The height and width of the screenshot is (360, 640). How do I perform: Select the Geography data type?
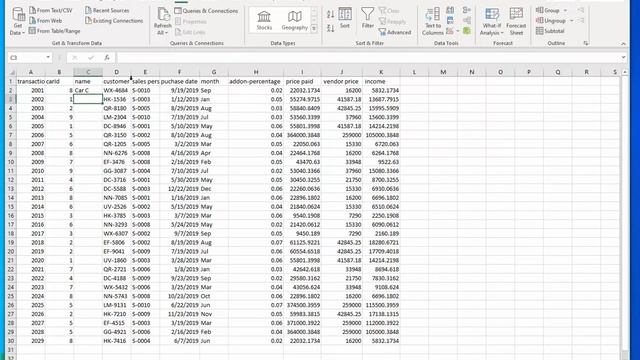point(294,20)
